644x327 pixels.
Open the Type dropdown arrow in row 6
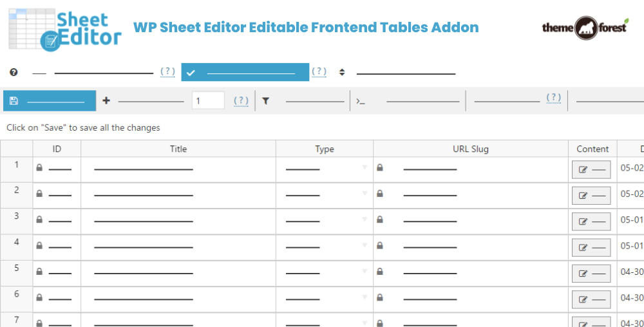(x=365, y=297)
